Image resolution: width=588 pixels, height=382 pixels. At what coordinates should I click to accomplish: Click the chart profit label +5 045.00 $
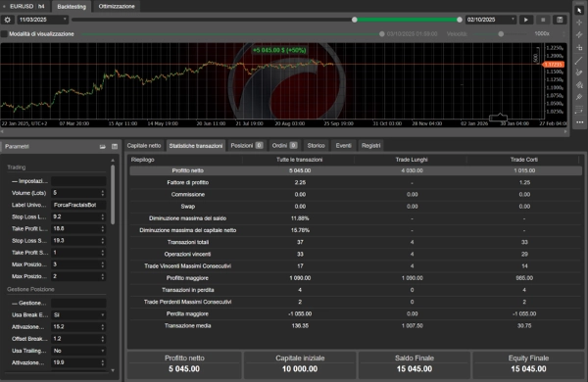279,50
